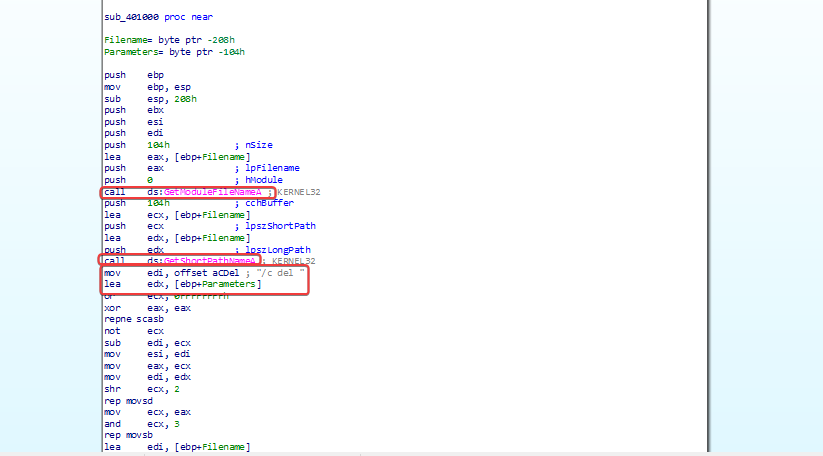Select the 'xor eax, eax' instruction
The width and height of the screenshot is (823, 456).
(x=147, y=308)
